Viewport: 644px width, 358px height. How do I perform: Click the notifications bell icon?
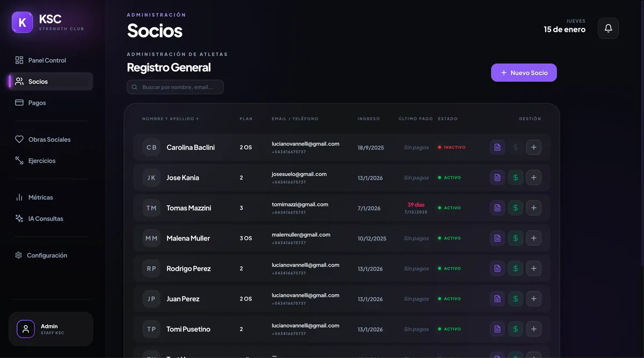[608, 28]
